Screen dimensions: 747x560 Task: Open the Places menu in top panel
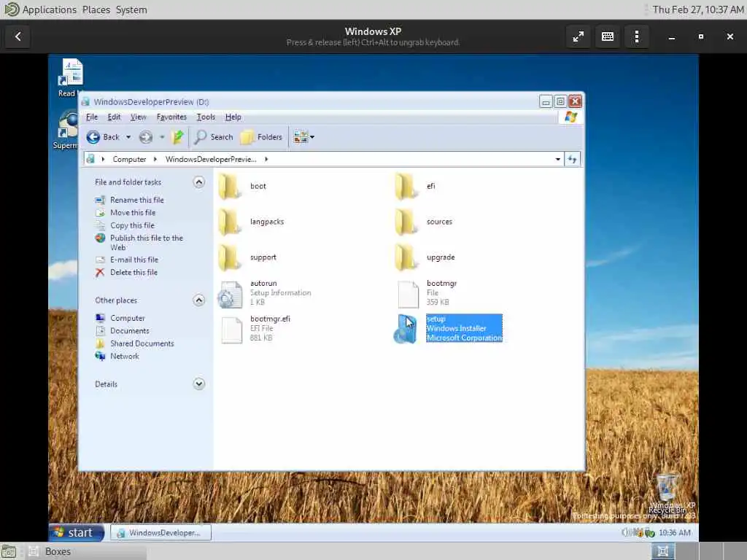click(96, 9)
